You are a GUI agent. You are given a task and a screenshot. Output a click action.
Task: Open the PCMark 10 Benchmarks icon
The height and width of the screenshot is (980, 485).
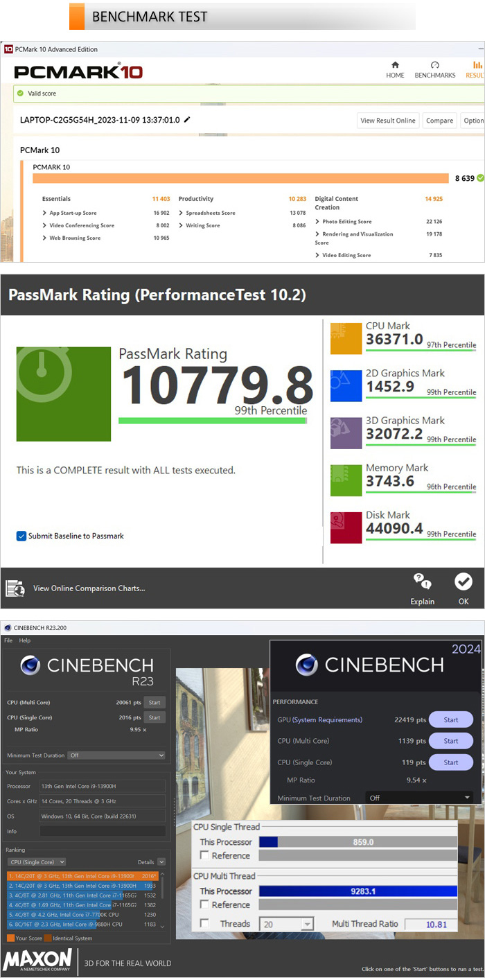click(434, 64)
